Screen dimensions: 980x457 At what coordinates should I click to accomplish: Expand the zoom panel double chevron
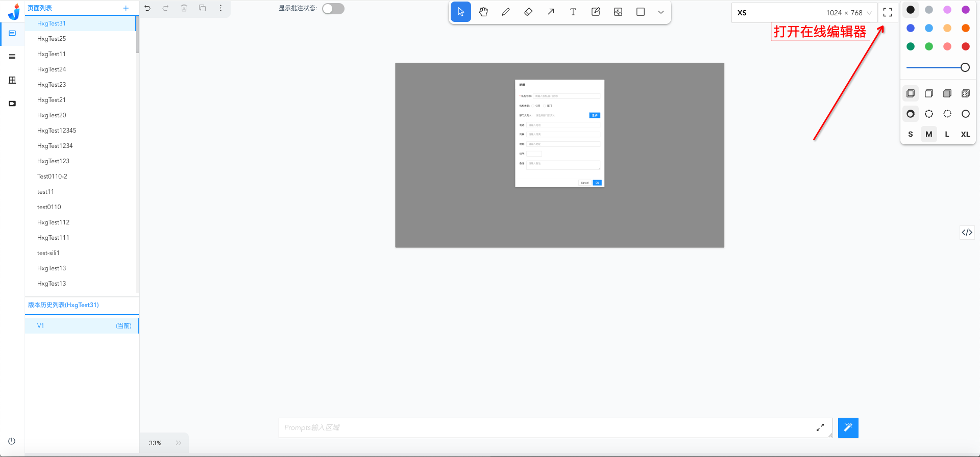179,443
